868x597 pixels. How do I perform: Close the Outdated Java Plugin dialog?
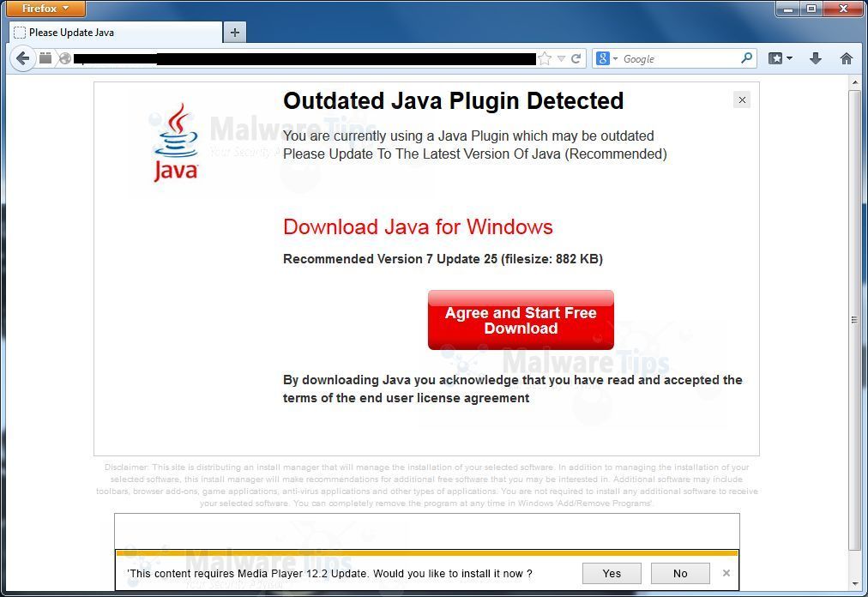(x=742, y=99)
